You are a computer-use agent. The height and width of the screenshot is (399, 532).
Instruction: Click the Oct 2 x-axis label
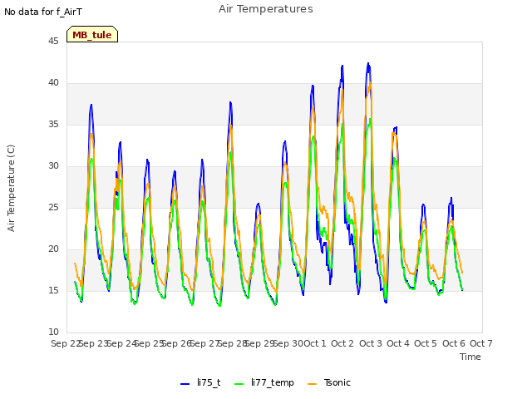[x=342, y=343]
